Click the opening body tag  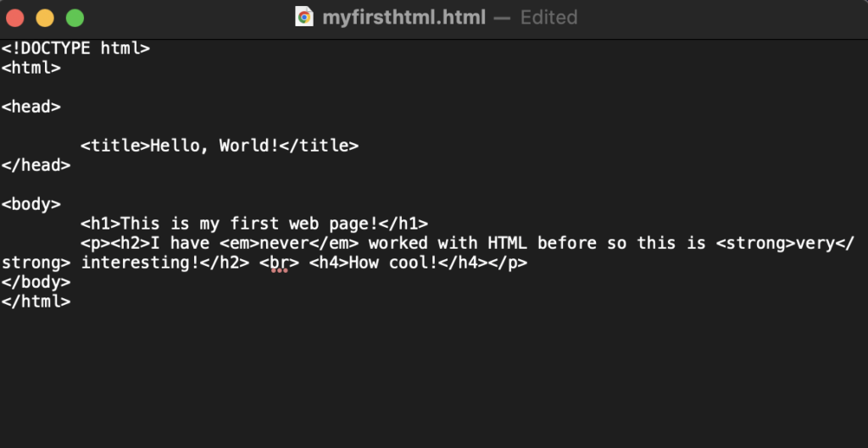pos(31,204)
